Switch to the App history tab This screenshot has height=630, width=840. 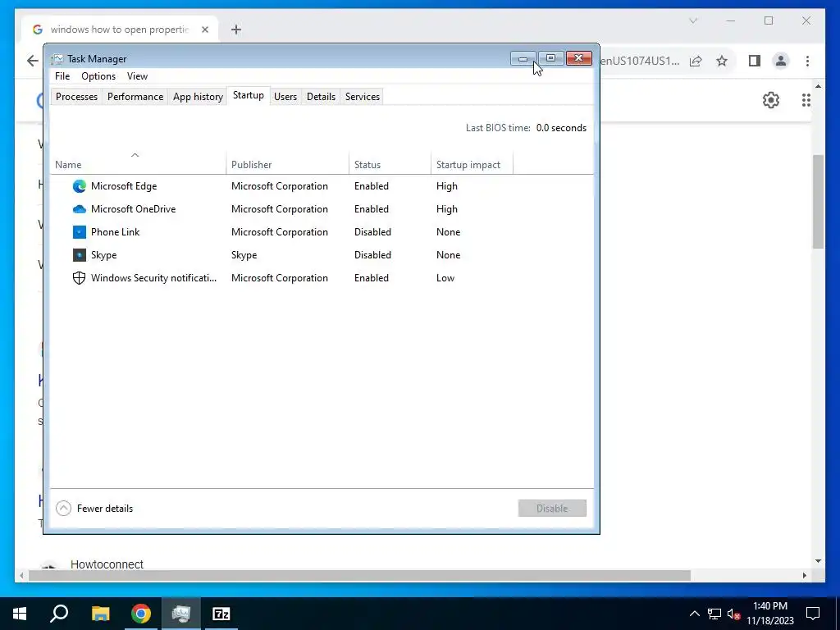pos(198,97)
